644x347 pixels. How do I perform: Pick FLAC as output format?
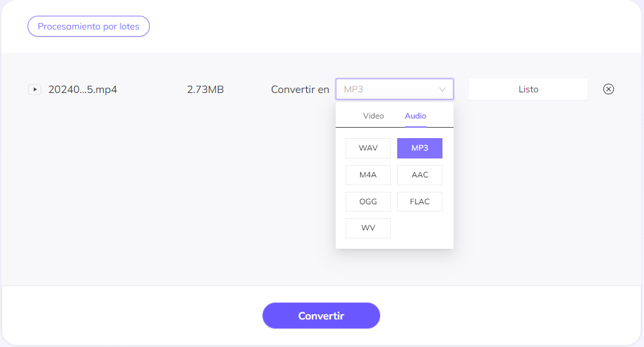[420, 202]
